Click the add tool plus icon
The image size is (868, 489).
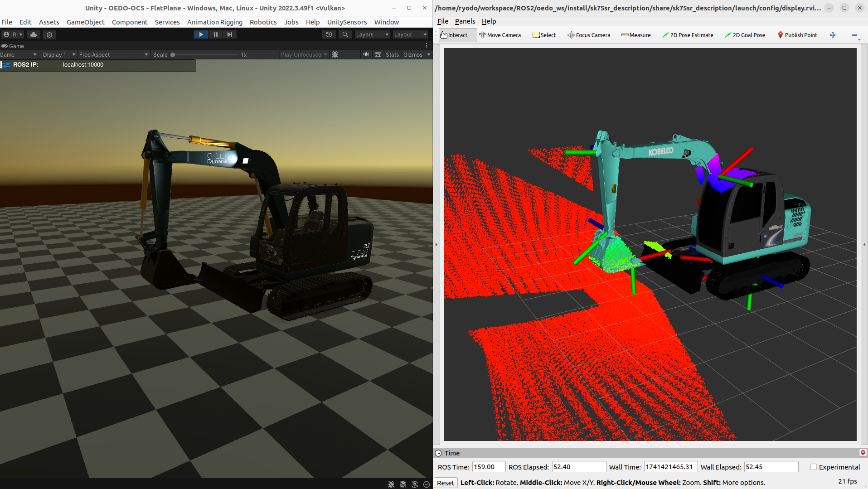click(833, 35)
